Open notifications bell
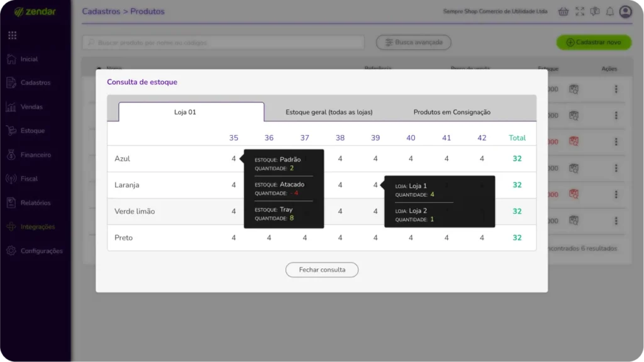Screen dimensions: 644x362 pos(609,11)
